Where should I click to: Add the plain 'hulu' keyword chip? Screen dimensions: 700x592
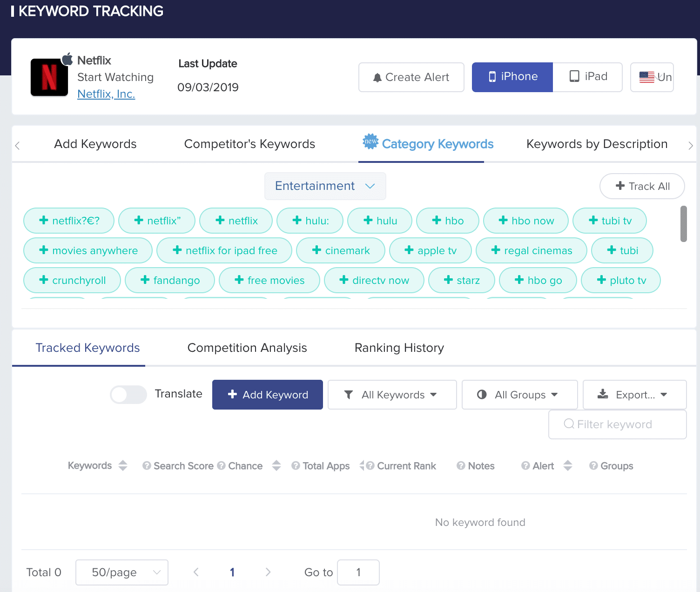click(x=380, y=221)
